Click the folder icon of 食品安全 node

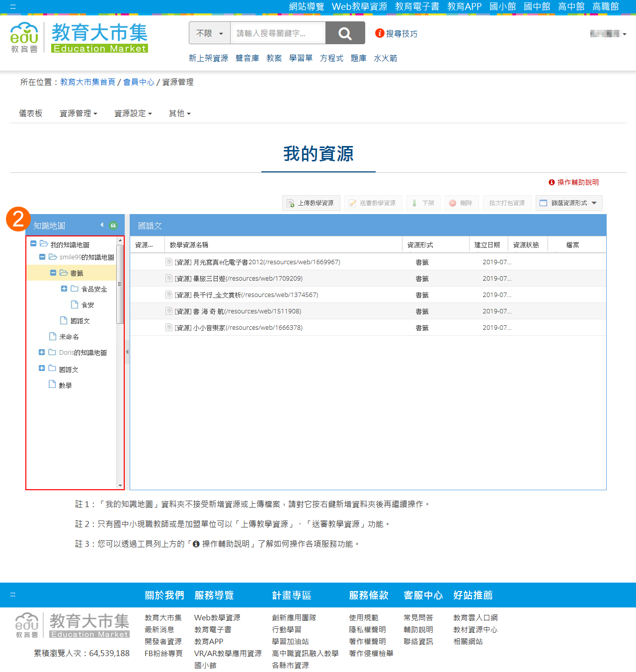pyautogui.click(x=75, y=289)
